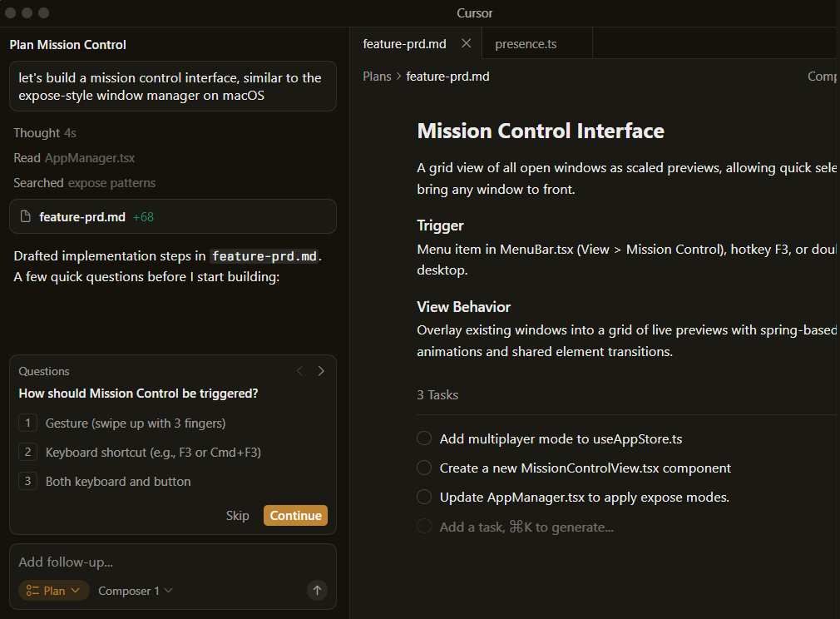Switch to the presence.ts tab
This screenshot has width=840, height=619.
pyautogui.click(x=526, y=44)
